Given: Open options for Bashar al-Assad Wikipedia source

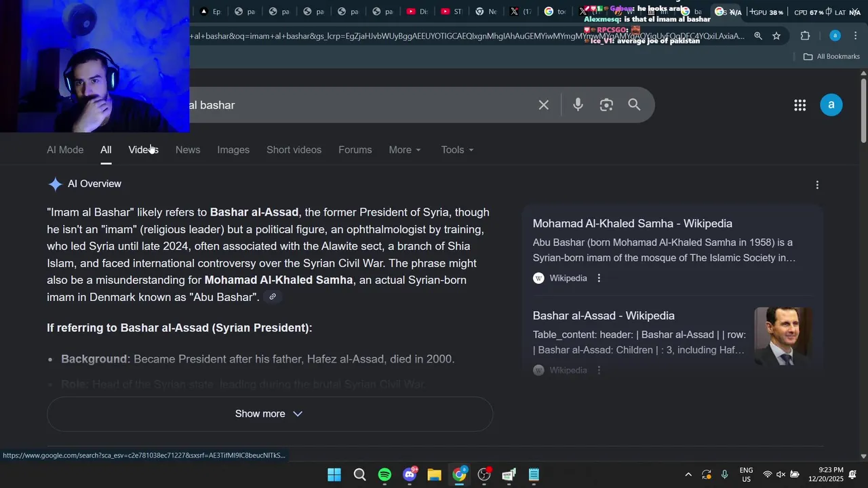Looking at the screenshot, I should pyautogui.click(x=599, y=370).
